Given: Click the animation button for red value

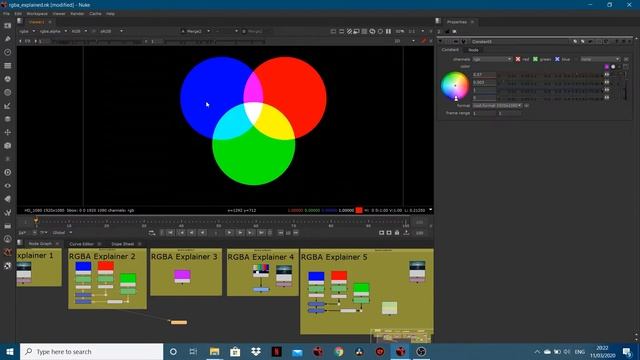Looking at the screenshot, I should pos(607,75).
